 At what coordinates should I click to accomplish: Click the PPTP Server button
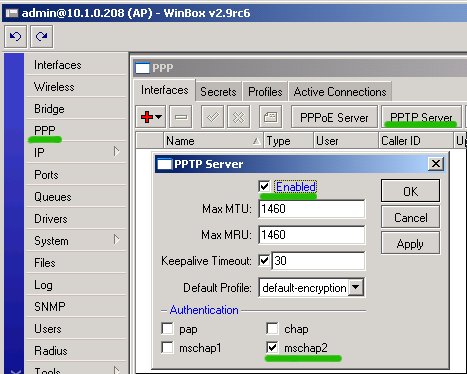[x=421, y=117]
